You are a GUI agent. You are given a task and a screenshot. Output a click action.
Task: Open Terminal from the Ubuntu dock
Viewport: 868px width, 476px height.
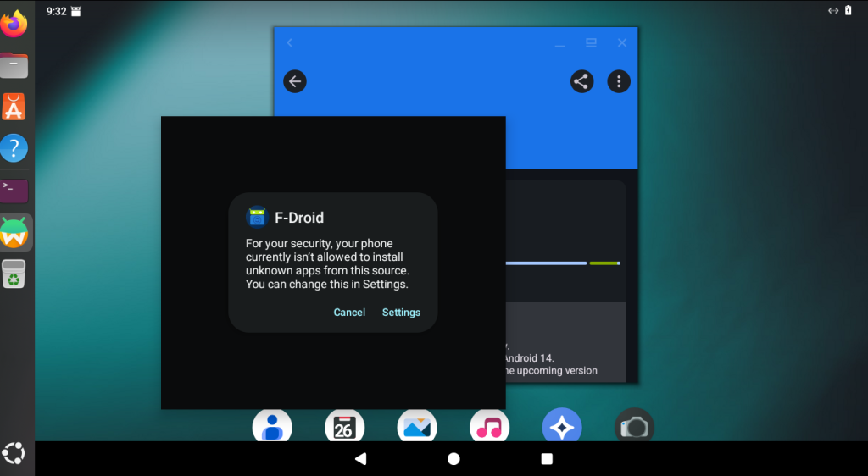pos(14,190)
